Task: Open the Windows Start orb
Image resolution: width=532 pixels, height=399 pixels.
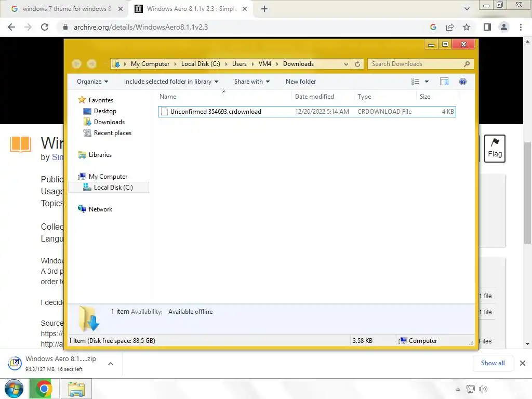Action: coord(14,389)
